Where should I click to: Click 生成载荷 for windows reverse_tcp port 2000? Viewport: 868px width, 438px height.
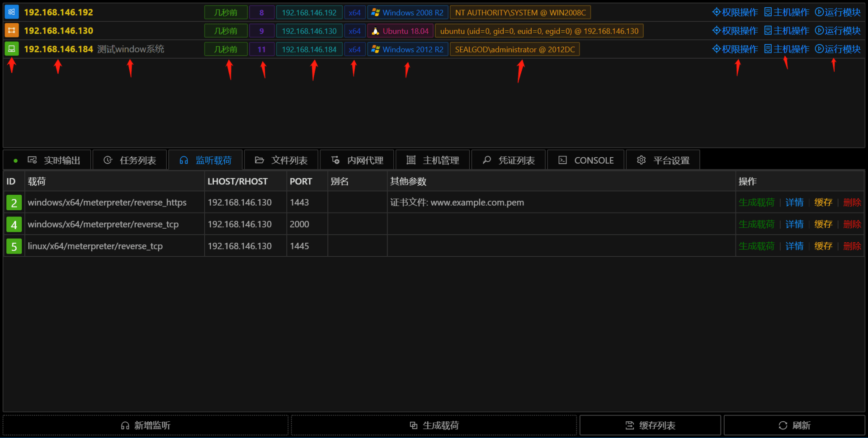tap(756, 224)
